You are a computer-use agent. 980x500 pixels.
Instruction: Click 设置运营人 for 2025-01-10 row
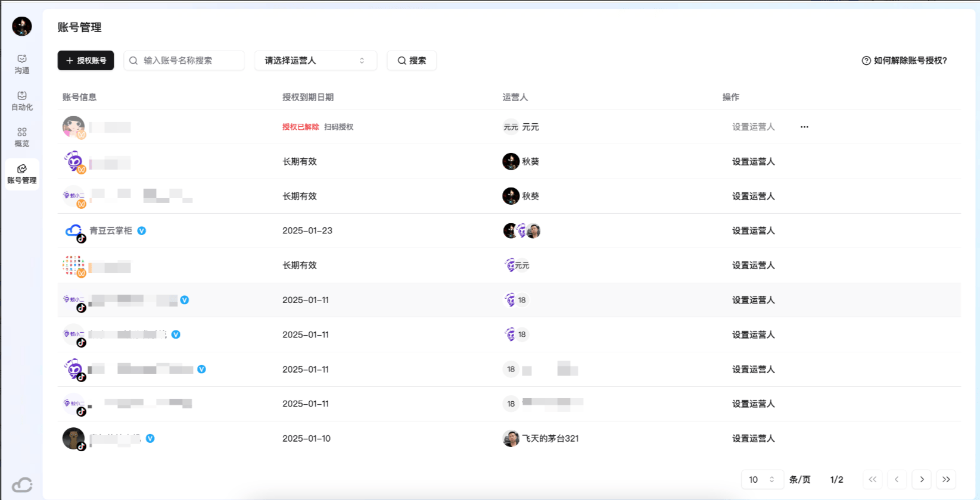tap(754, 438)
